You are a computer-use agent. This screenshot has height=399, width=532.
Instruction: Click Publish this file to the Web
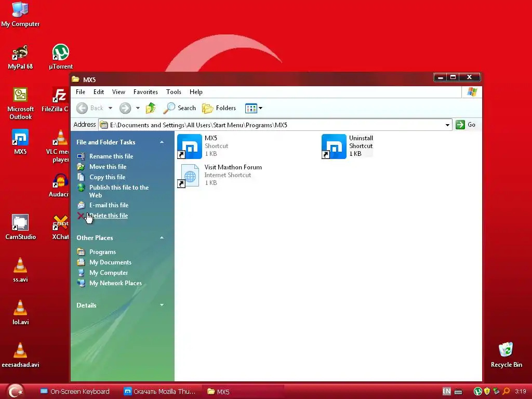coord(119,191)
